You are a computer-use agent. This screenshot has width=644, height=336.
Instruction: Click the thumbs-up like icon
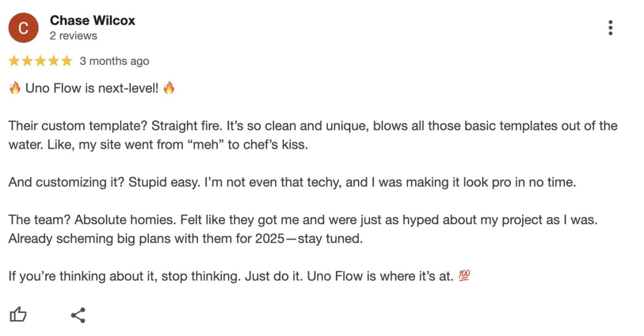point(18,315)
